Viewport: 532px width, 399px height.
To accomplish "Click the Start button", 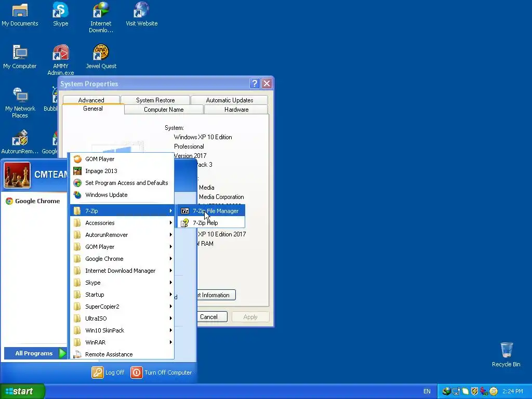I will (22, 391).
